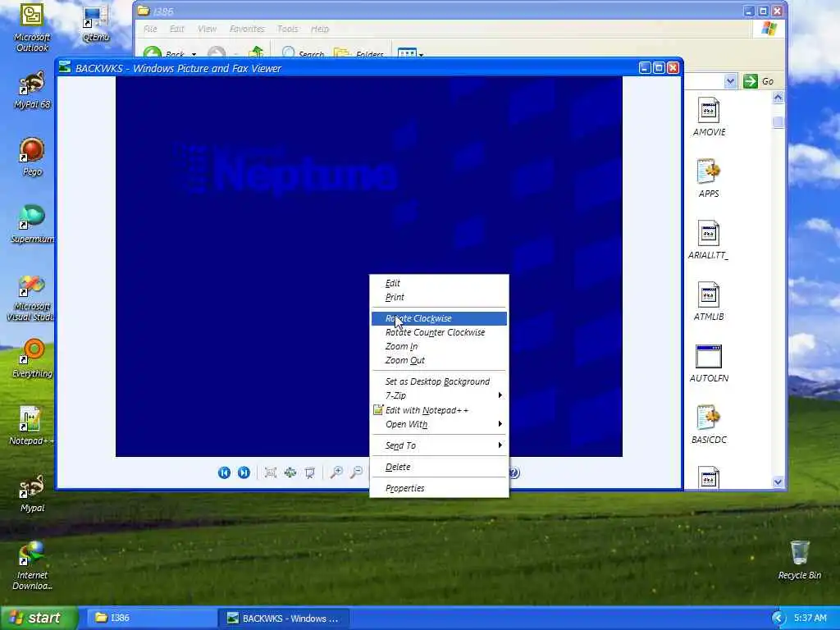Switch viewer to Best Fit
The image size is (840, 630).
click(x=271, y=472)
